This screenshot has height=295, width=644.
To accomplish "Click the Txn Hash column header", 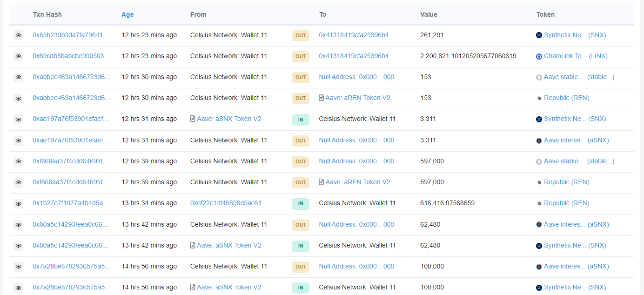I will [47, 14].
